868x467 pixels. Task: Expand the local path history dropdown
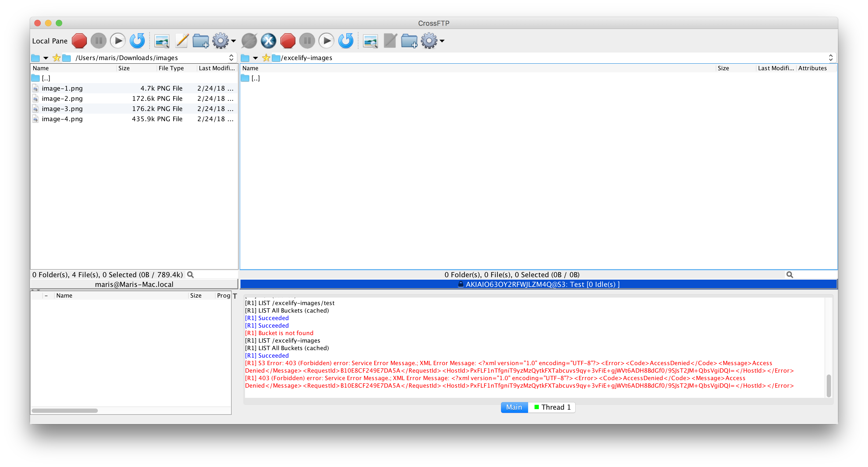click(x=231, y=58)
